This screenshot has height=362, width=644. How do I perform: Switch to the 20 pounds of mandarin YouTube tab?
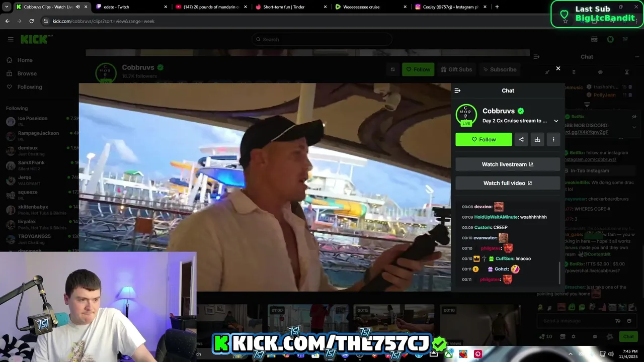click(210, 7)
